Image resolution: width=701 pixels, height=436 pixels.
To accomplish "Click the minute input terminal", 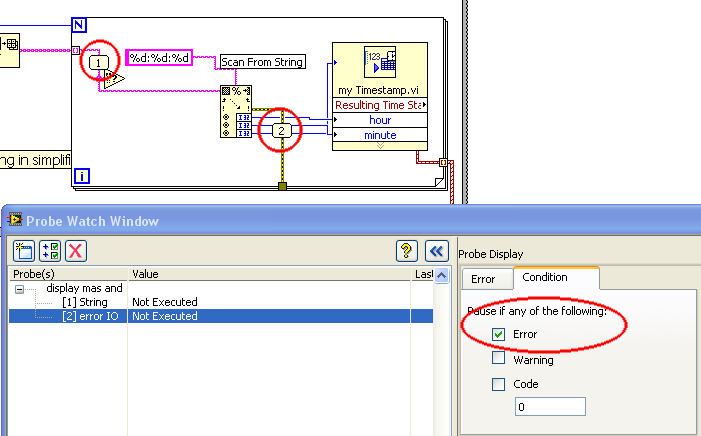I will (380, 135).
